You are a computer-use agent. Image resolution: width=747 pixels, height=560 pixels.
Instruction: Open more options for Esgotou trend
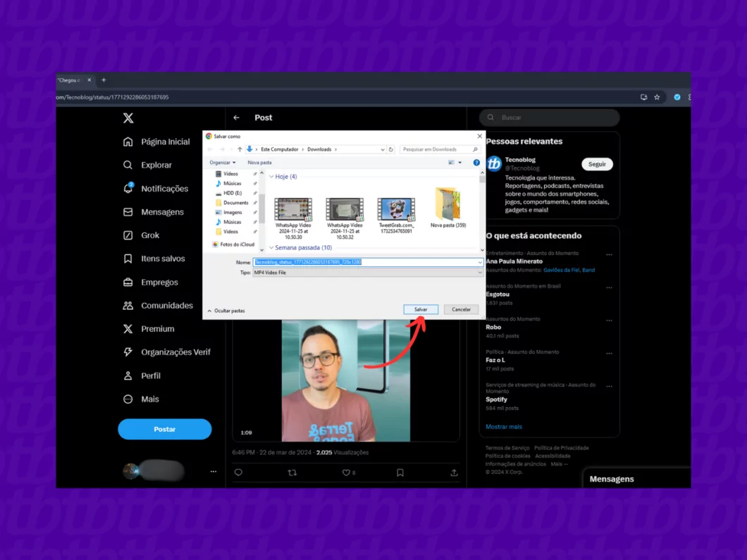pos(610,287)
